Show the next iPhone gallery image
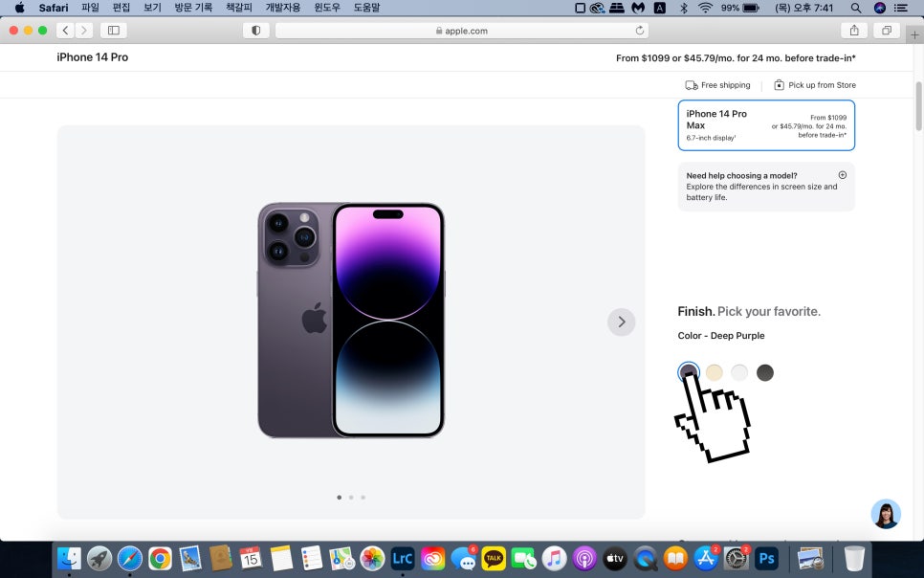Screen dimensions: 924x578 pyautogui.click(x=621, y=322)
